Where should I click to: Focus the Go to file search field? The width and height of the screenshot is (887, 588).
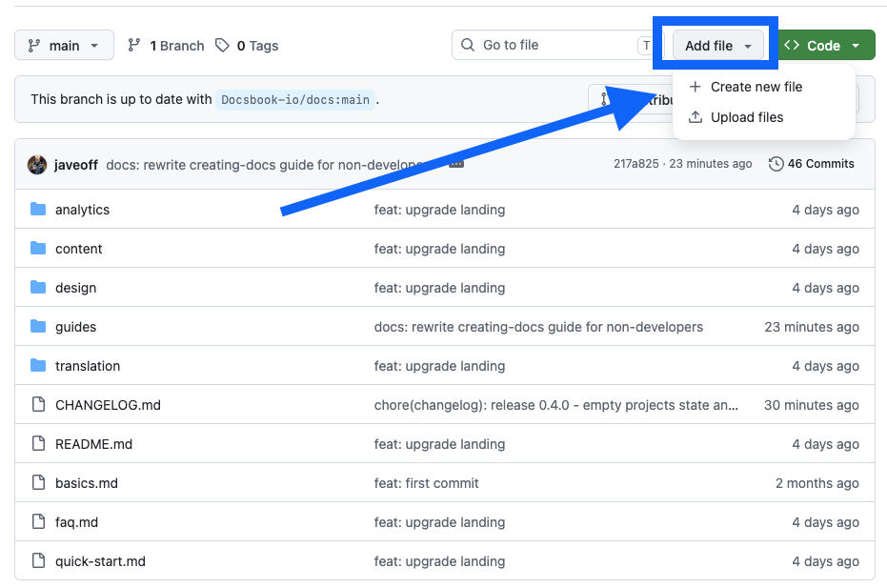557,46
